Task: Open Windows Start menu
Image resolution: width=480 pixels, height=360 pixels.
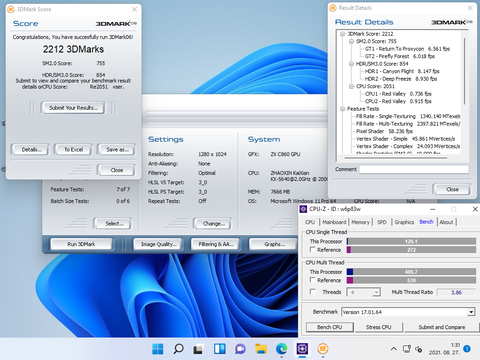Action: click(x=158, y=349)
